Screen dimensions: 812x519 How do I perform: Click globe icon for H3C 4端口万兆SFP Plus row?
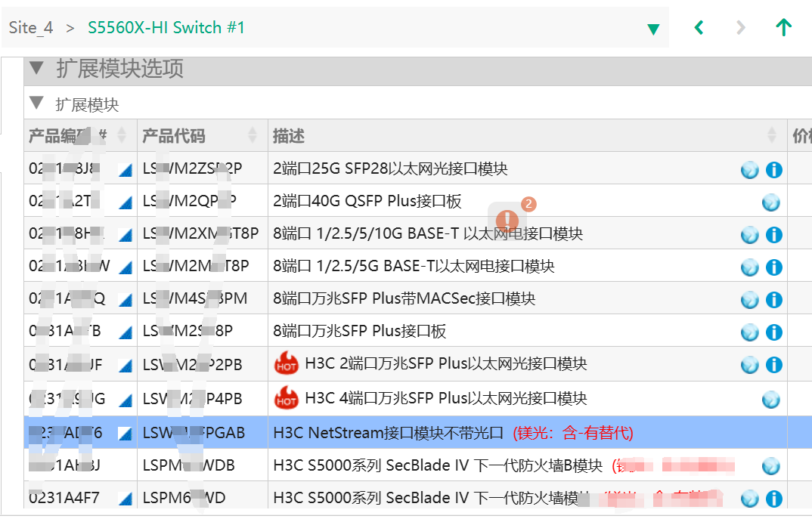tap(770, 399)
